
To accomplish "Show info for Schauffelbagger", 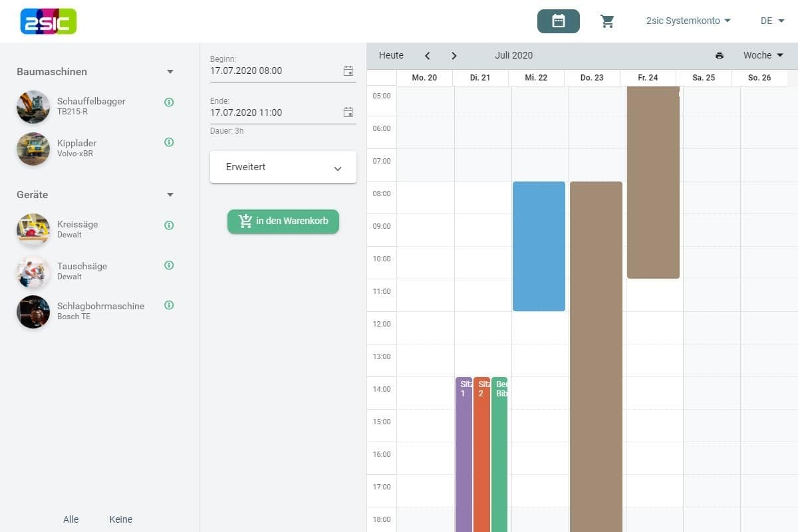I will tap(169, 102).
